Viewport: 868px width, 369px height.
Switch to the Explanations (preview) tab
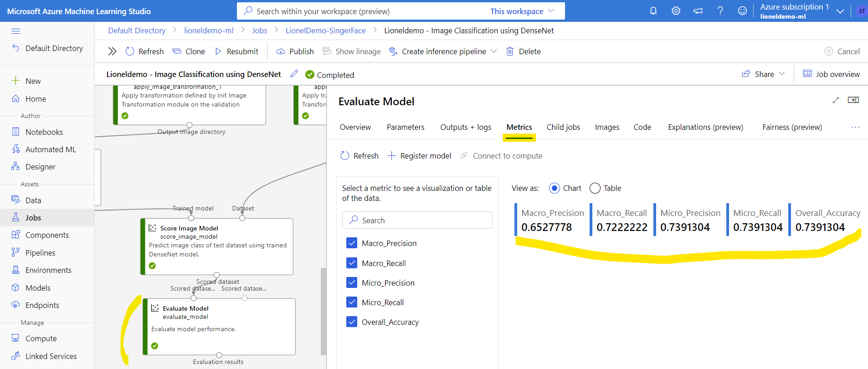[705, 127]
